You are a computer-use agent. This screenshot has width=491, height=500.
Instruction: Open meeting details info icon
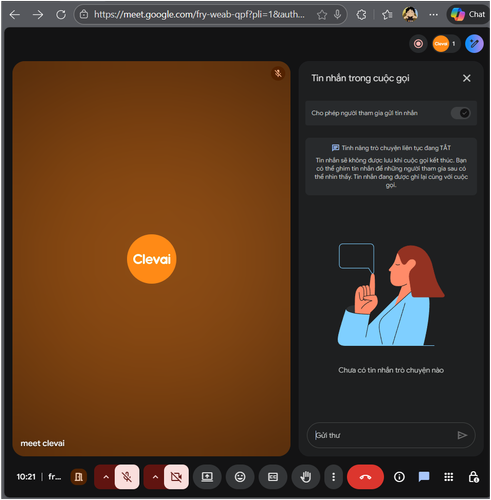point(399,477)
